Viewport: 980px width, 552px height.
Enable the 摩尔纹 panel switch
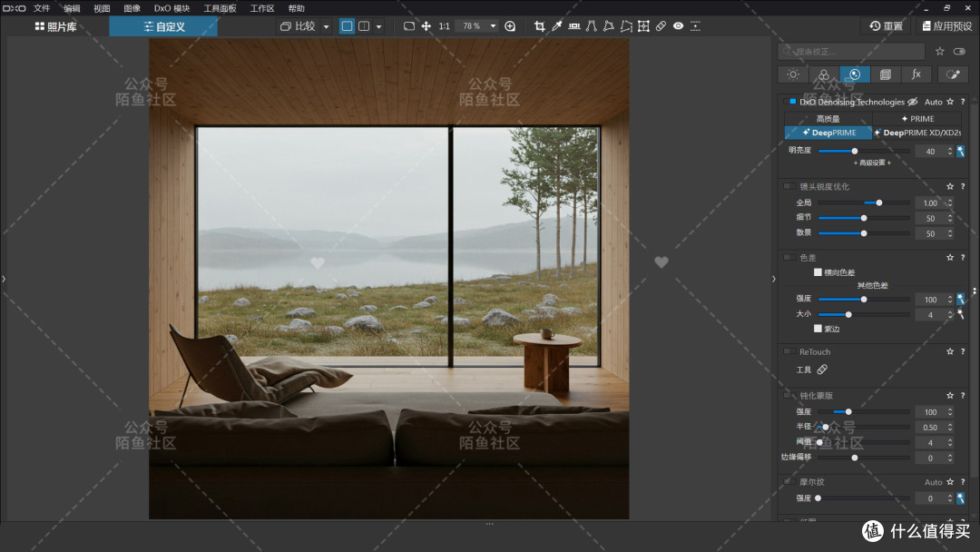point(790,482)
